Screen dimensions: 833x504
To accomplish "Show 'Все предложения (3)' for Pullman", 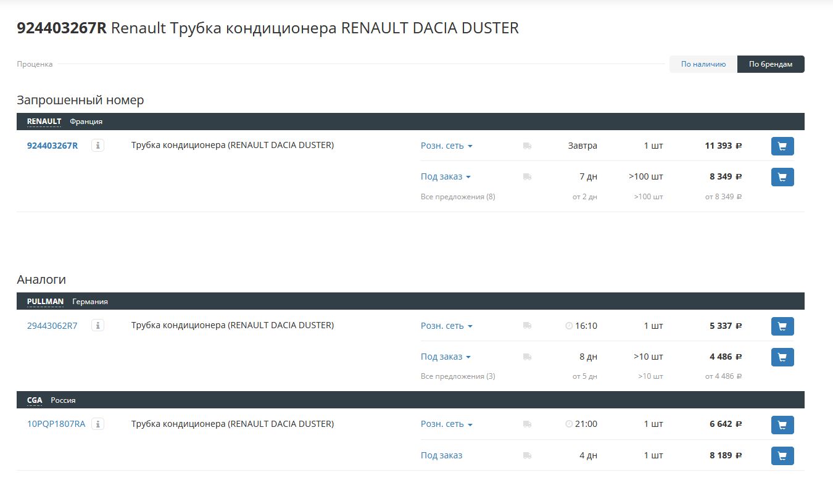I will click(x=458, y=376).
